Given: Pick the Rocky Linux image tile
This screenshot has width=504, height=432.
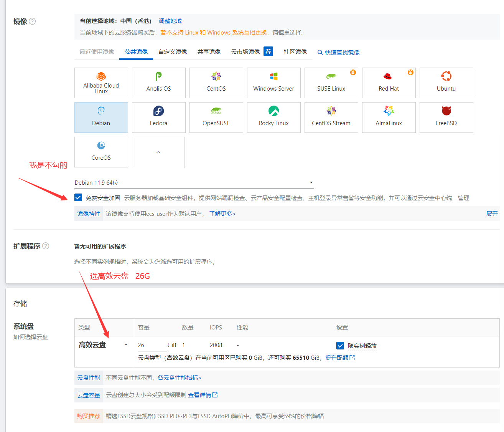Looking at the screenshot, I should (274, 118).
